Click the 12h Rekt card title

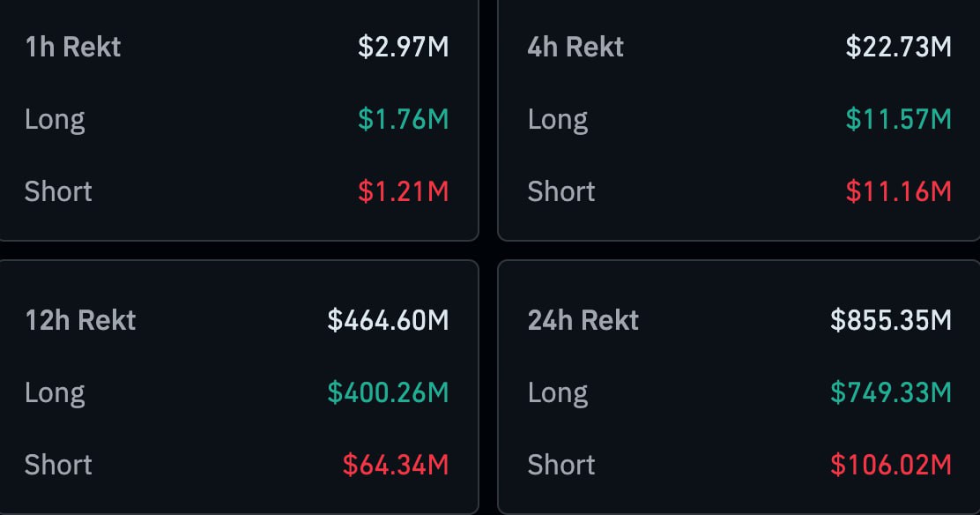80,320
